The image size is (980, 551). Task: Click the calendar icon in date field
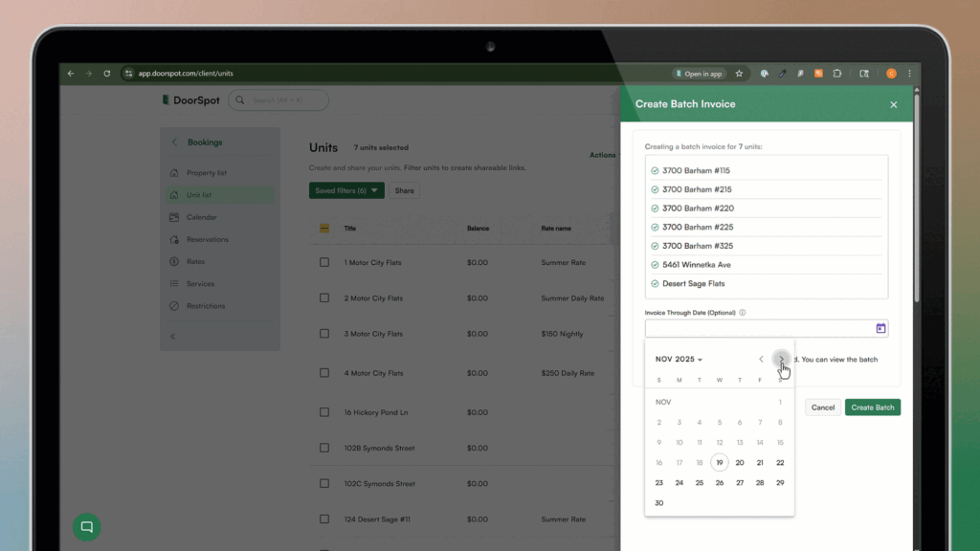880,328
